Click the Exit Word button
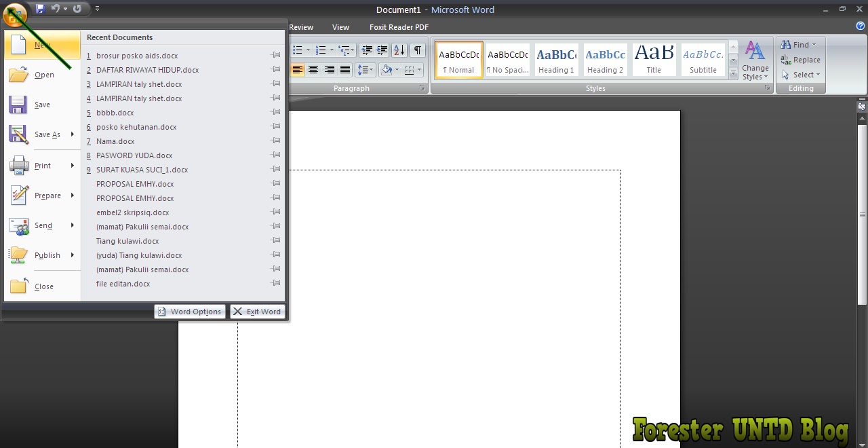868x448 pixels. click(258, 312)
